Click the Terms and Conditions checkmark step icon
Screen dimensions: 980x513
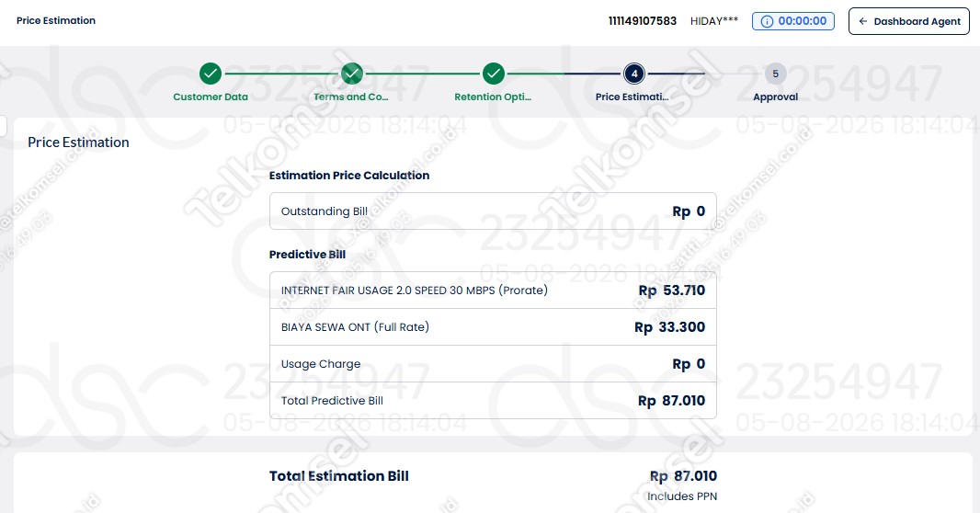(352, 74)
